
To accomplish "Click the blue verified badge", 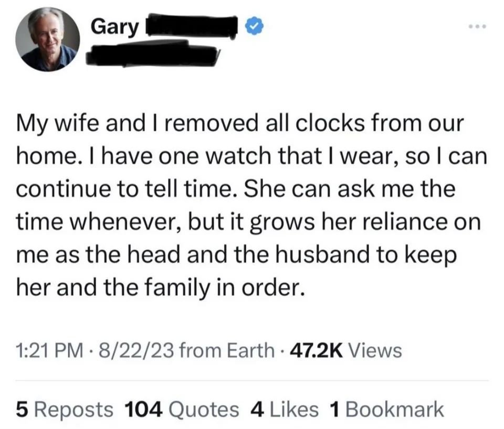I will point(255,27).
